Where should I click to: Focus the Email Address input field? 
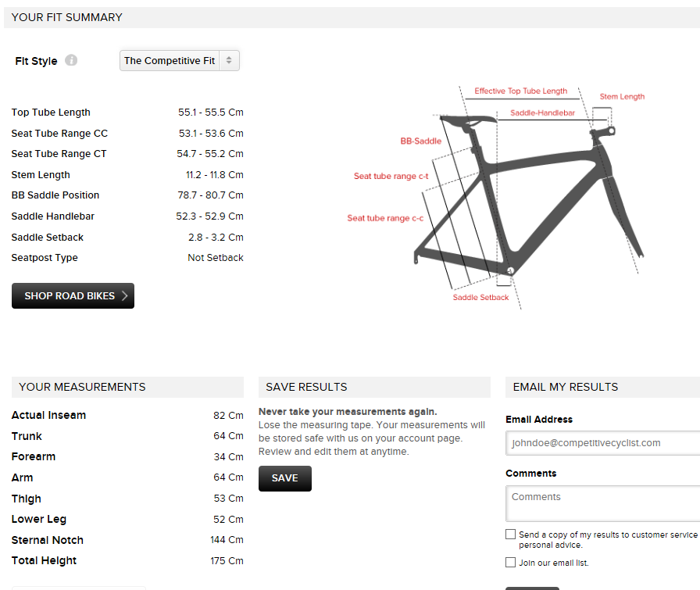[x=602, y=443]
